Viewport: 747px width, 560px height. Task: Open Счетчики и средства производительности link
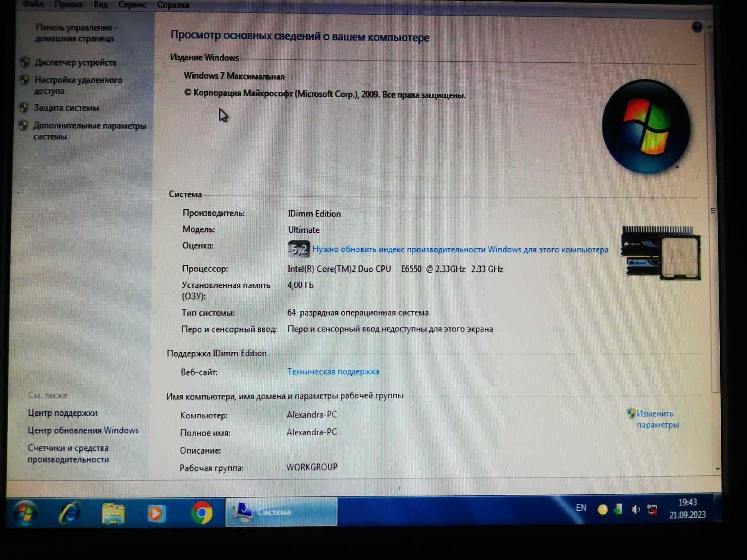68,454
